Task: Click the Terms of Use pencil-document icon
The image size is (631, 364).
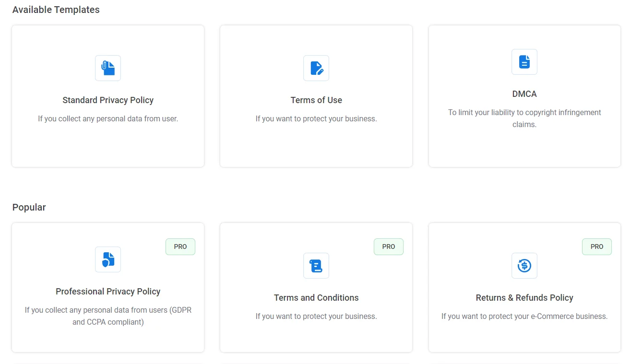Action: (x=316, y=68)
